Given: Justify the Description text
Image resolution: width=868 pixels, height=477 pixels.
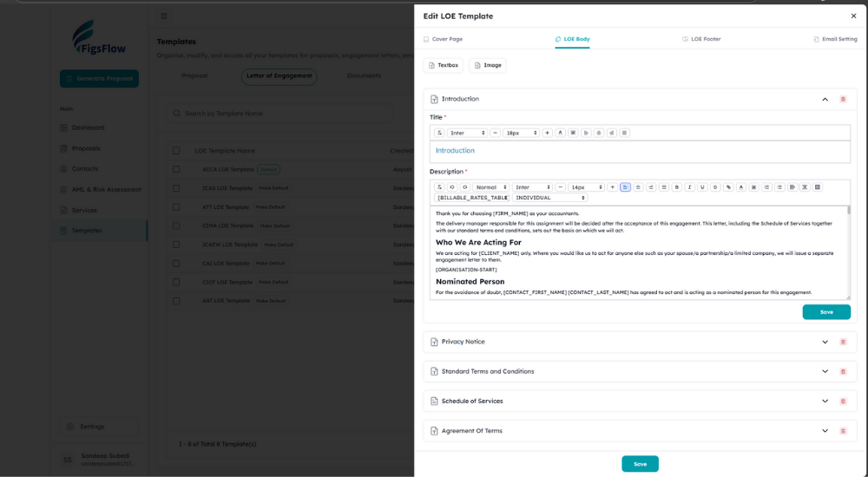Looking at the screenshot, I should [664, 187].
